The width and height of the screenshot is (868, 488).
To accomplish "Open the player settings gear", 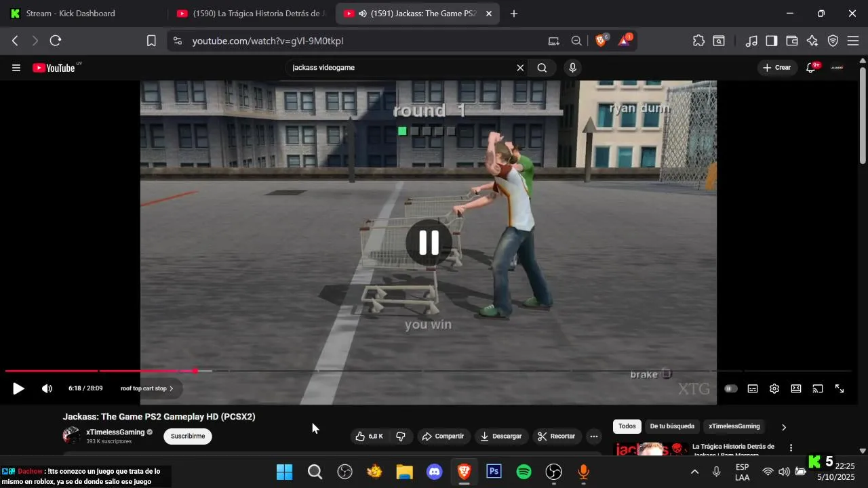I will pos(774,389).
